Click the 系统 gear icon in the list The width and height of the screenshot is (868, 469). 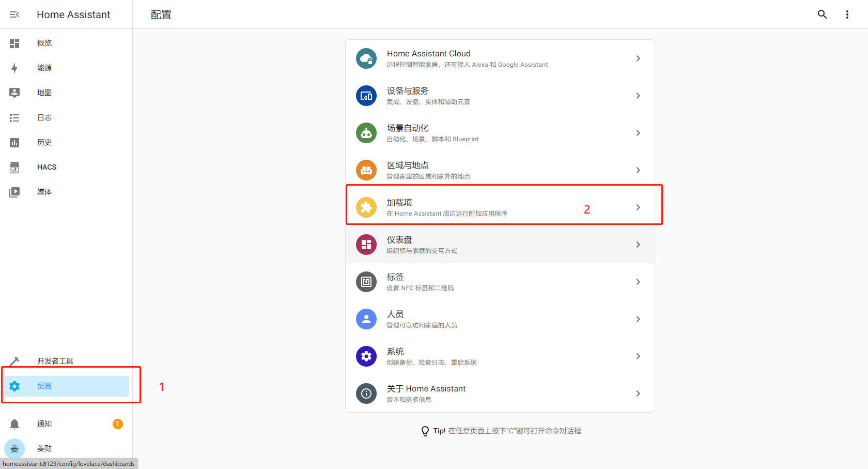[366, 356]
